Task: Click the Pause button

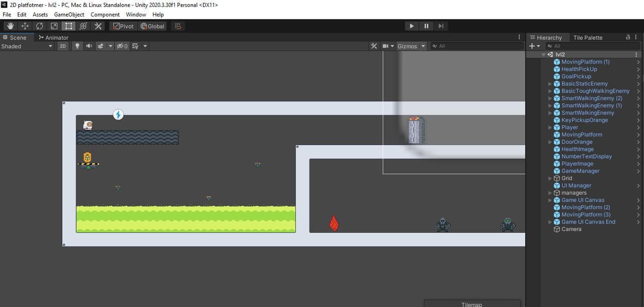Action: [426, 26]
